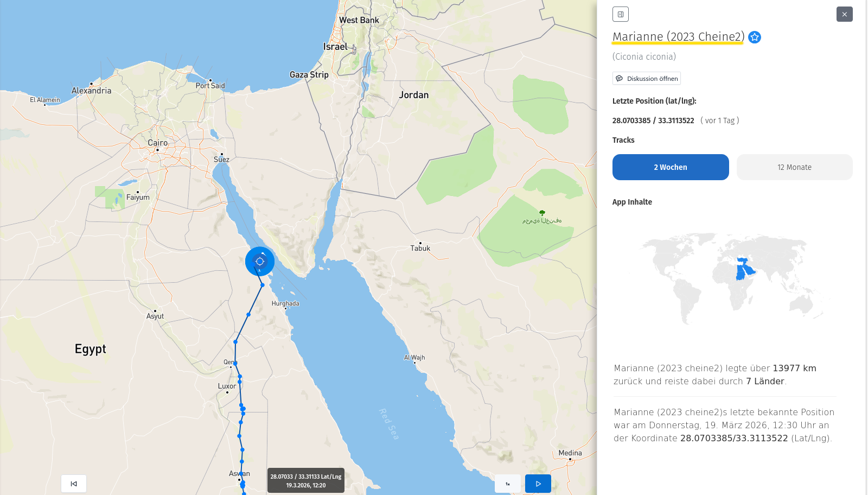
Task: Click the track point near Qena
Action: 235,363
